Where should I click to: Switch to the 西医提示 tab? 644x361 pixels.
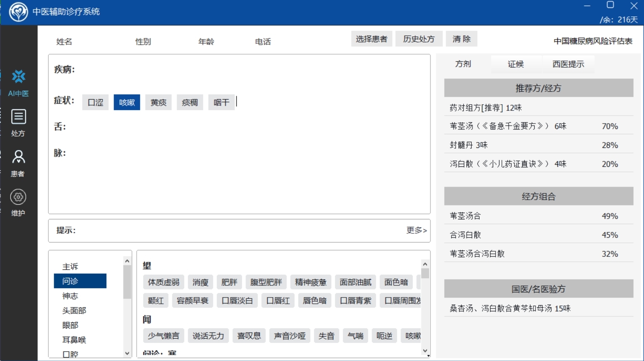(568, 64)
